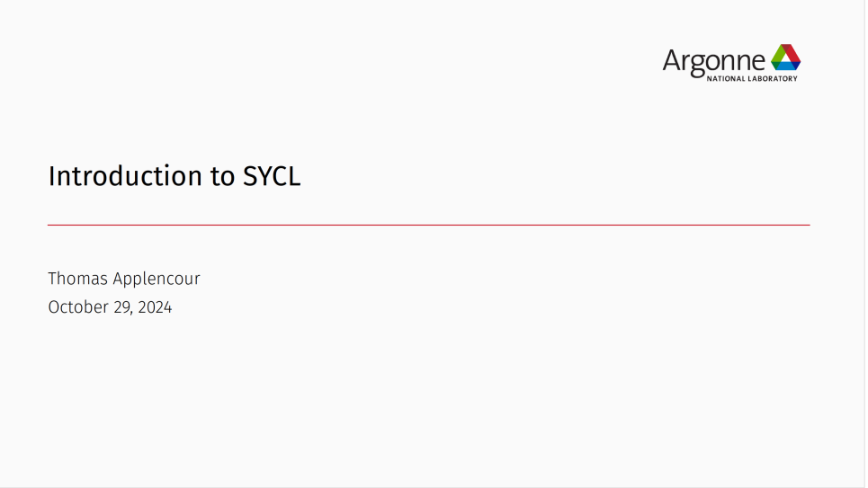This screenshot has width=868, height=488.
Task: Click the day number "29" in the date
Action: pos(121,307)
